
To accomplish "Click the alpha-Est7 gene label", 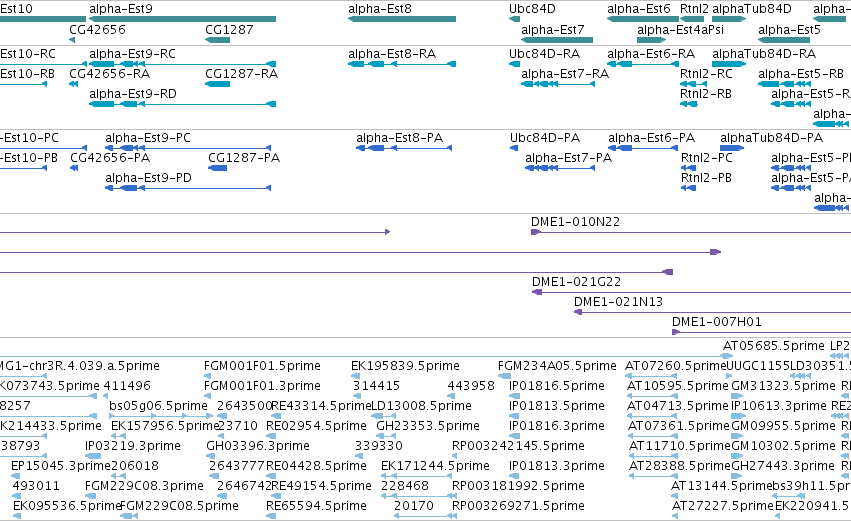I will (x=552, y=30).
